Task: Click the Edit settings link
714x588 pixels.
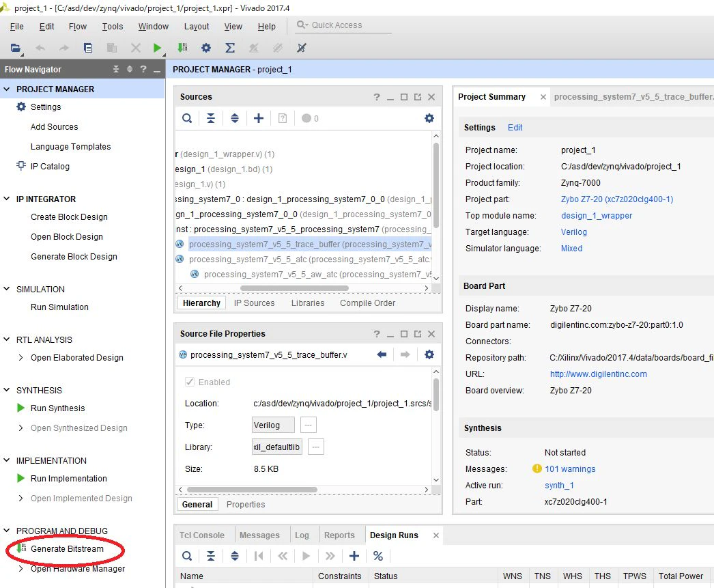Action: pyautogui.click(x=515, y=128)
